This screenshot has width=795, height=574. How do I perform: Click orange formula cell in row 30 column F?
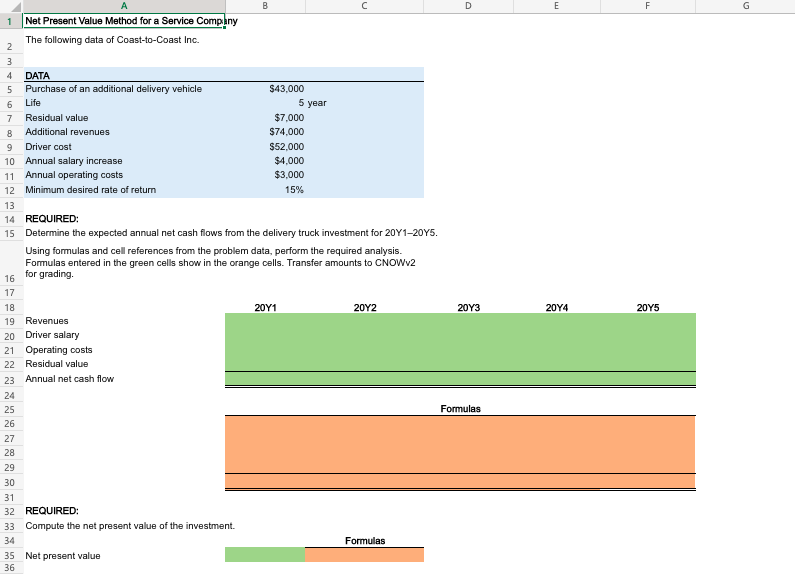coord(647,481)
